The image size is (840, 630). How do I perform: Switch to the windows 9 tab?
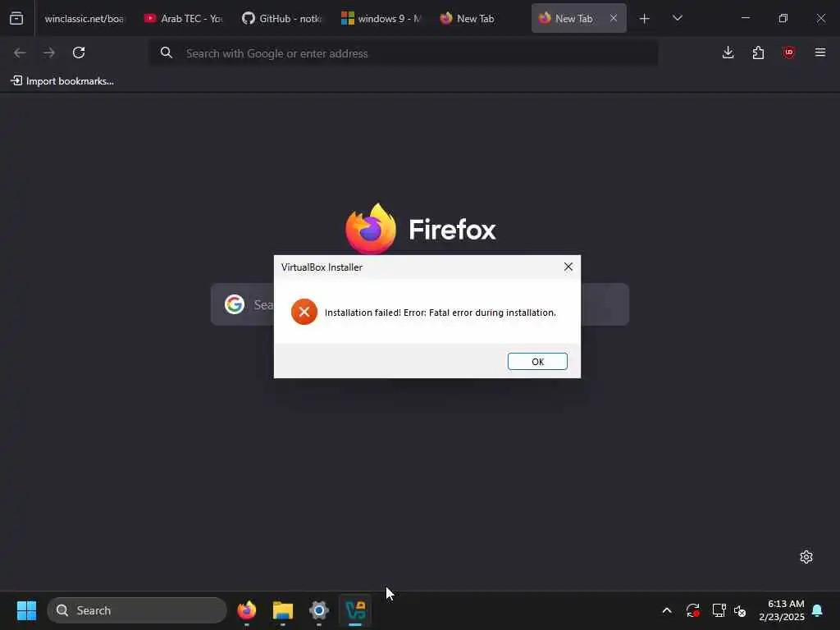(x=382, y=18)
